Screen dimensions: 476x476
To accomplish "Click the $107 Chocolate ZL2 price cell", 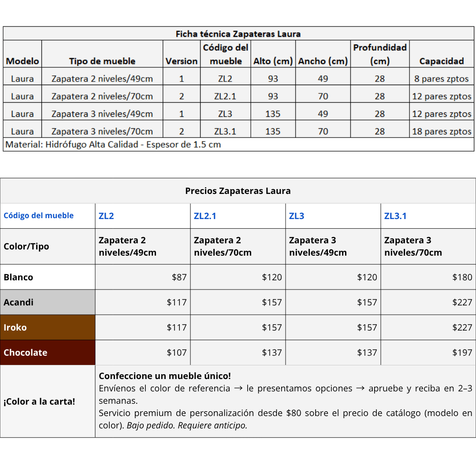I will pyautogui.click(x=176, y=353).
